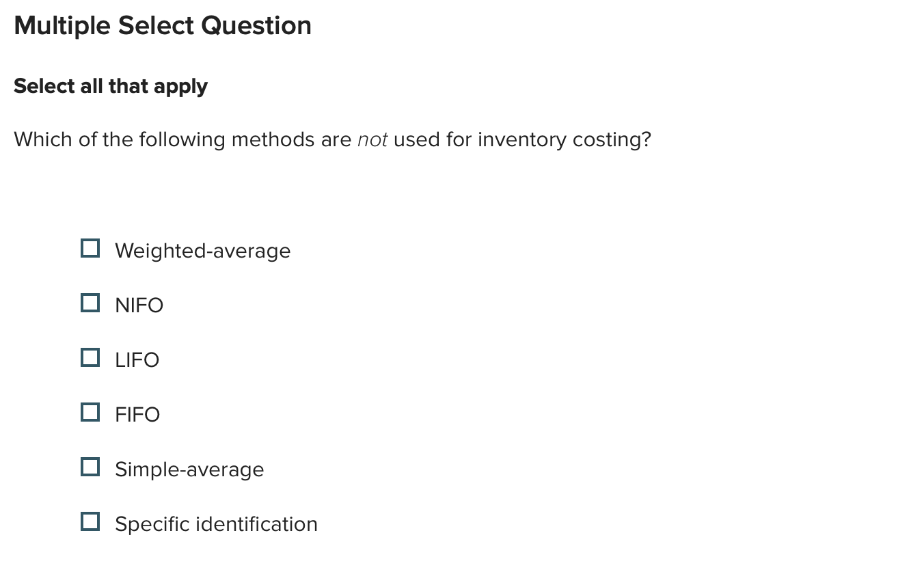Click the italicized word not in question
This screenshot has width=924, height=574.
coord(372,139)
